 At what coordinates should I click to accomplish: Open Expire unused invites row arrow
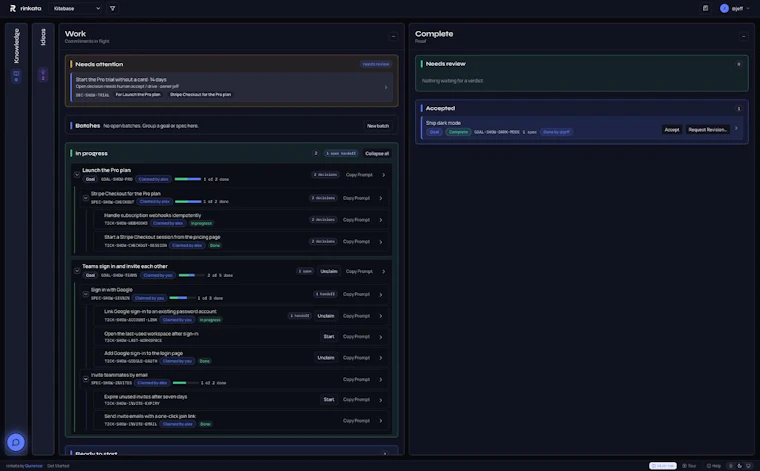point(381,400)
